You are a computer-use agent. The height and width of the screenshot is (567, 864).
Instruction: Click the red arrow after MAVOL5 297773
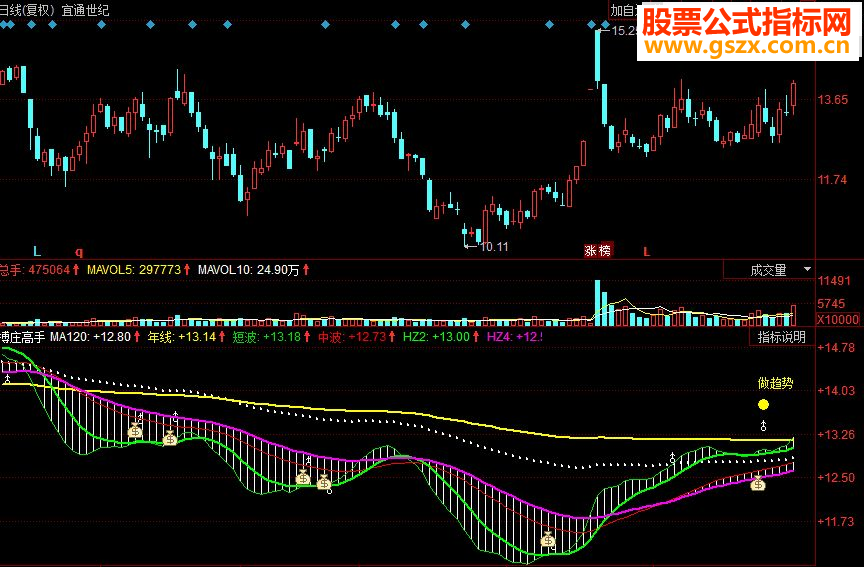(x=187, y=269)
